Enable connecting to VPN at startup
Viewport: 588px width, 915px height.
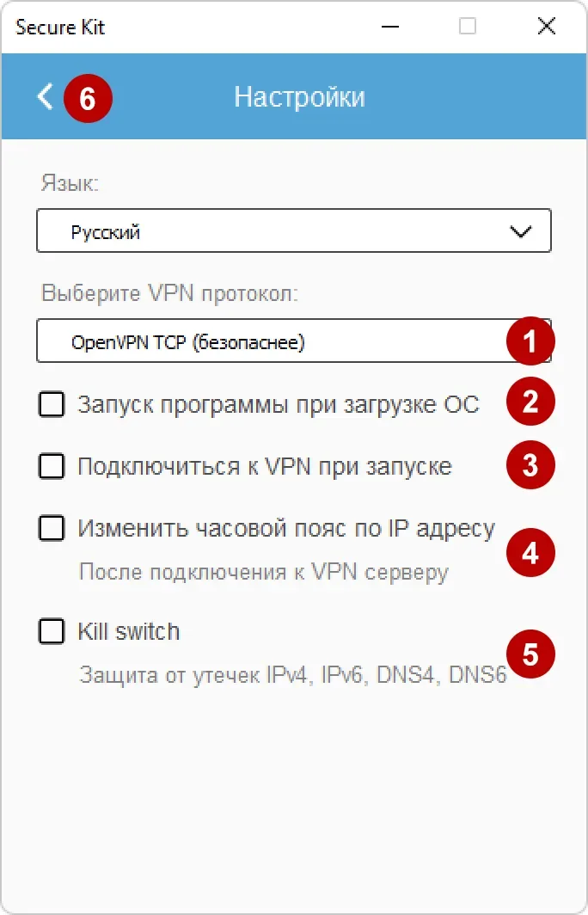pos(52,465)
